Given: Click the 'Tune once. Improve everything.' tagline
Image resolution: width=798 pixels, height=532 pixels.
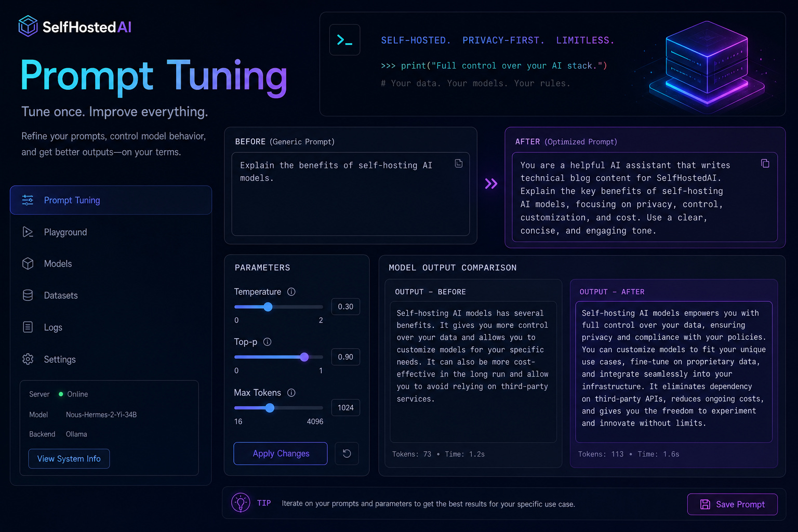Looking at the screenshot, I should click(x=115, y=112).
